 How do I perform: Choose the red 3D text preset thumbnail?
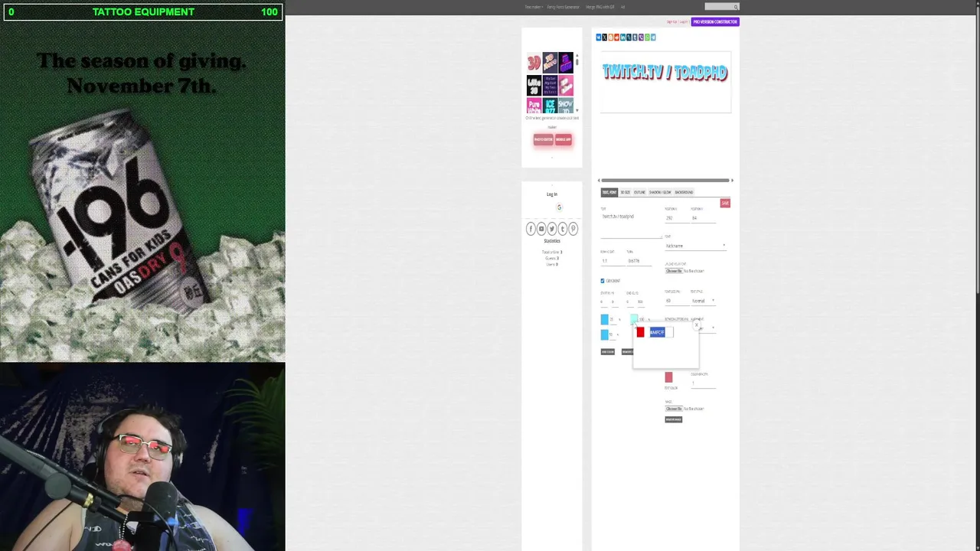[534, 63]
